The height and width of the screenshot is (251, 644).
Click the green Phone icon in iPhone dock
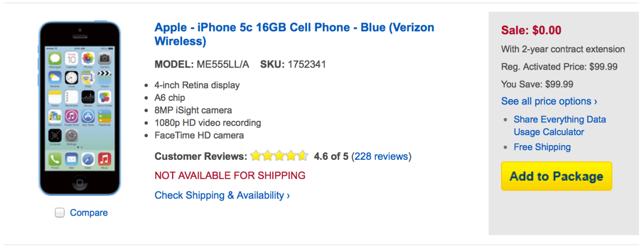pos(55,160)
